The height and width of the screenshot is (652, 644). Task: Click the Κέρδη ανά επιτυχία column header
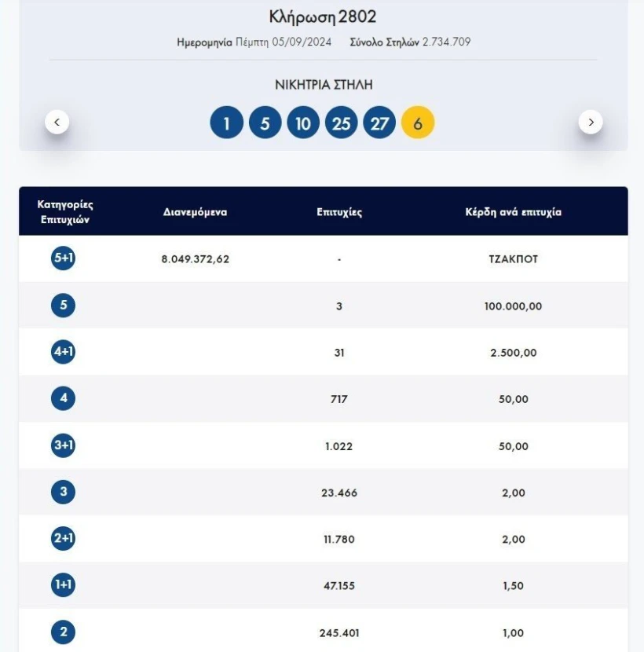pos(514,212)
